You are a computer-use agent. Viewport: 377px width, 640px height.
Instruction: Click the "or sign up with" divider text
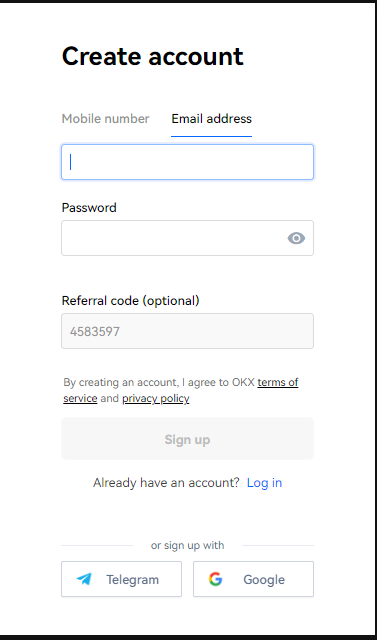pyautogui.click(x=187, y=545)
